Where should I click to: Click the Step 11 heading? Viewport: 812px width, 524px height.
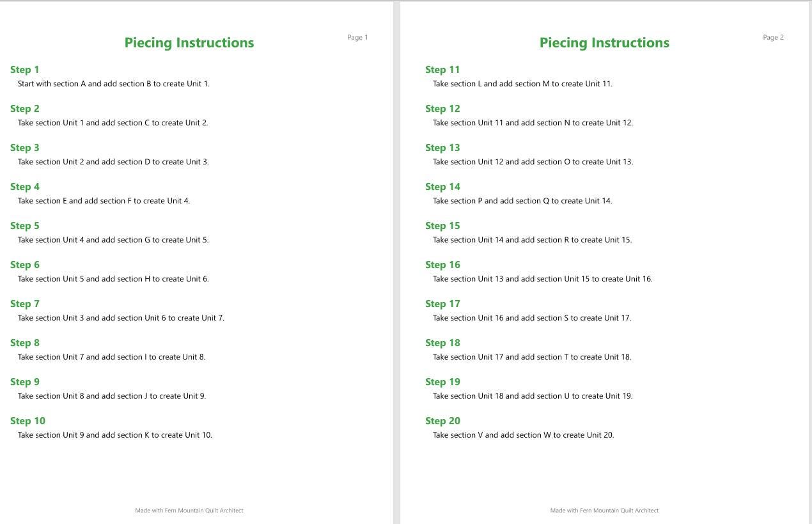tap(442, 70)
